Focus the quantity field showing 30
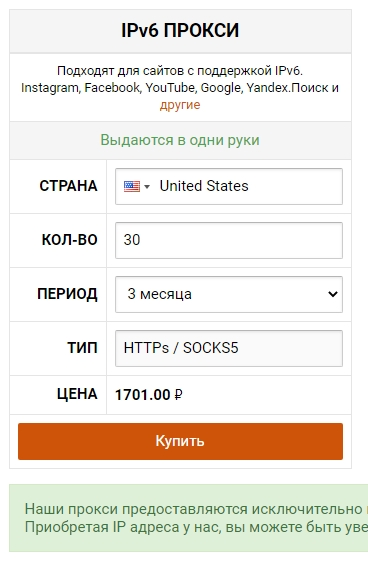 click(229, 240)
